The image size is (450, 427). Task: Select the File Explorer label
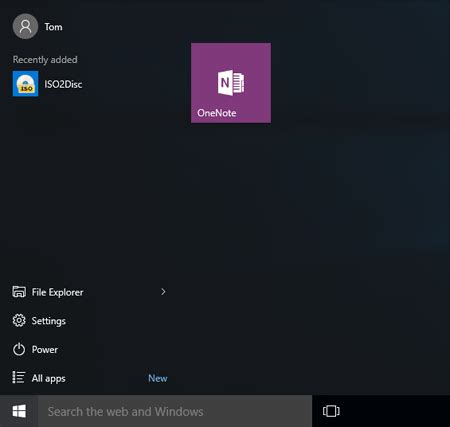(x=57, y=292)
